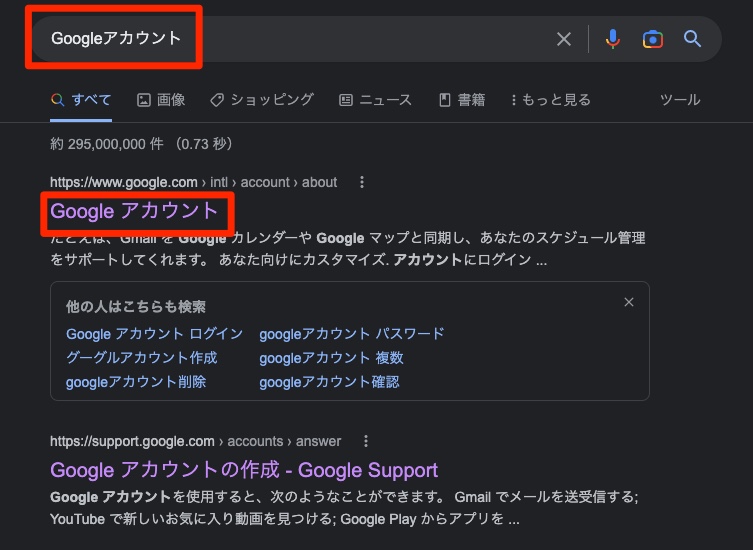The image size is (753, 550).
Task: Follow related search googleアカウント パスワード
Action: 352,334
